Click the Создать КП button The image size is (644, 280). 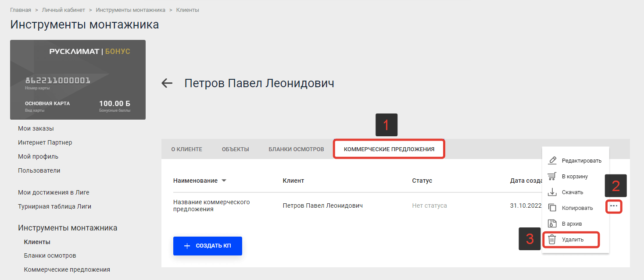coord(208,246)
